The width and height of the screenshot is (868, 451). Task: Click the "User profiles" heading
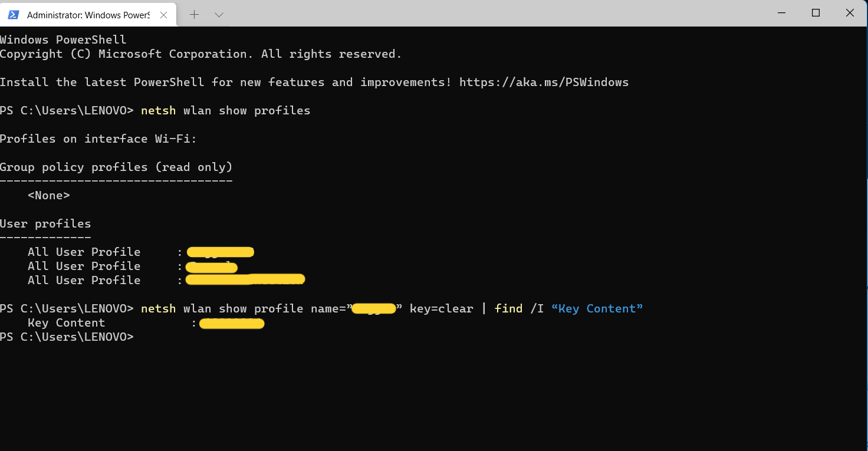[x=45, y=223]
